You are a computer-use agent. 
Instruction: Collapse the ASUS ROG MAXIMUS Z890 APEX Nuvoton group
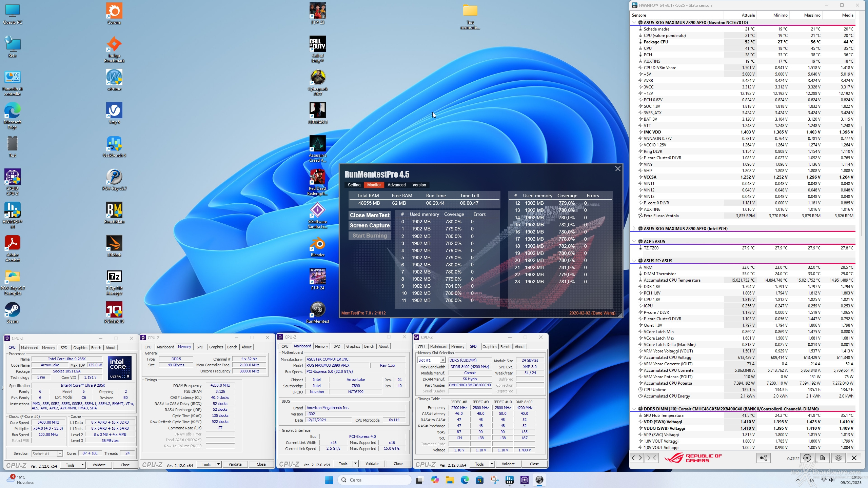[x=634, y=22]
